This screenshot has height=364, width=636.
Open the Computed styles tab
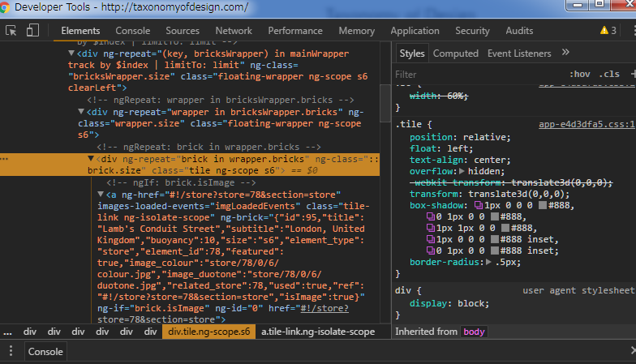pyautogui.click(x=455, y=54)
